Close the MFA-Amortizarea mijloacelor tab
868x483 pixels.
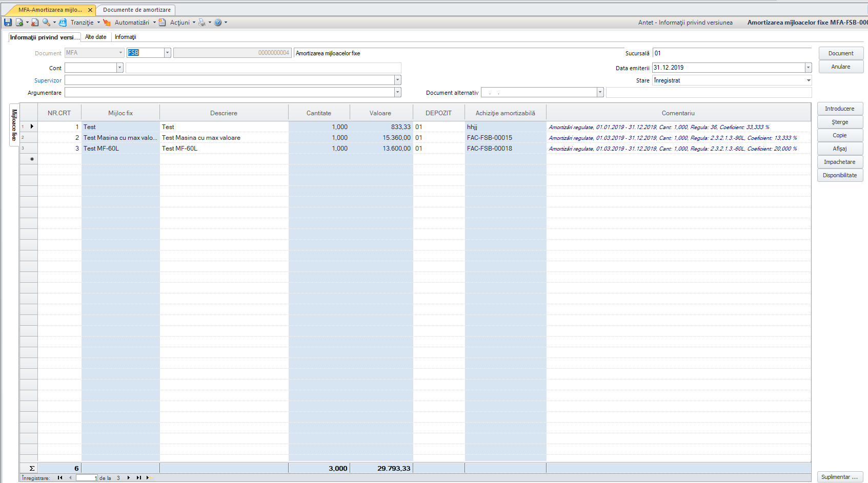pos(90,10)
